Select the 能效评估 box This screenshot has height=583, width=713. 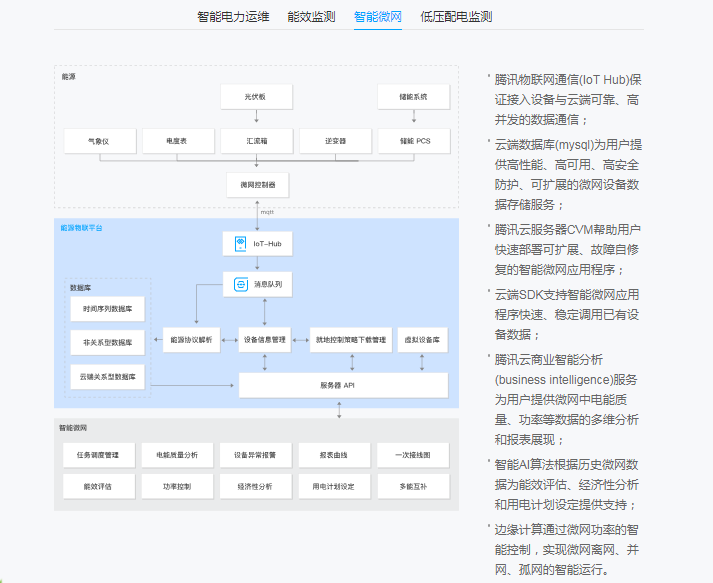pyautogui.click(x=99, y=486)
